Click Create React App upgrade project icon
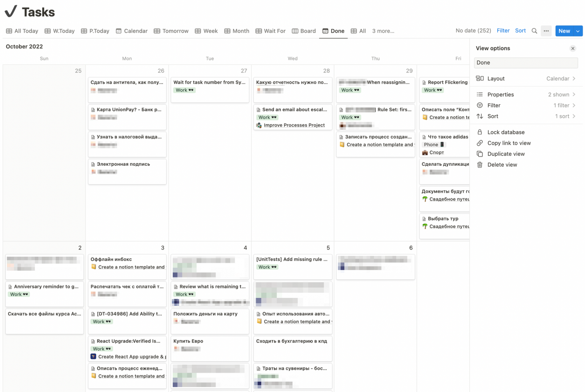Image resolution: width=585 pixels, height=392 pixels. [93, 357]
